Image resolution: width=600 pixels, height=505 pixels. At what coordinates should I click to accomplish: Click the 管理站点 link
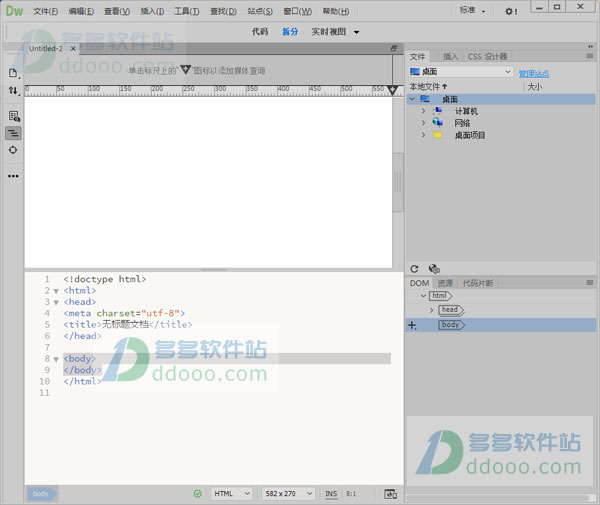click(x=534, y=73)
